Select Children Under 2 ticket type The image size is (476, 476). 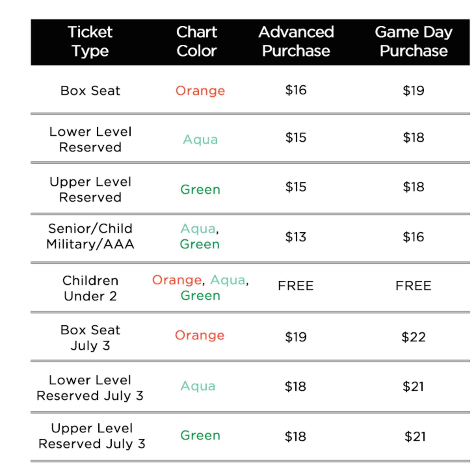(x=90, y=288)
